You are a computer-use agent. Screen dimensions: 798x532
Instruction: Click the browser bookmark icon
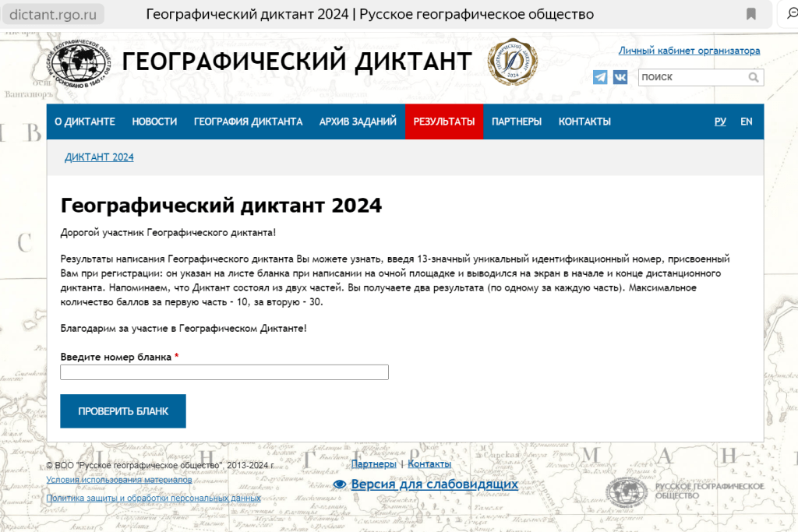click(x=750, y=14)
